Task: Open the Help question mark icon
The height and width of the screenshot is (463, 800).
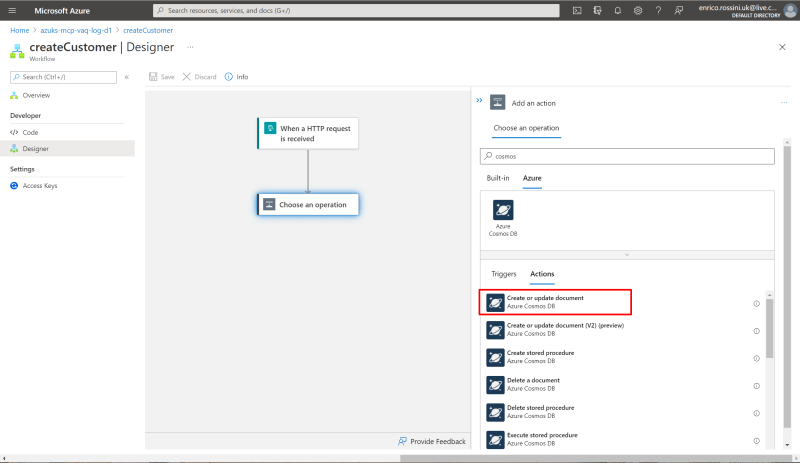Action: pyautogui.click(x=658, y=10)
